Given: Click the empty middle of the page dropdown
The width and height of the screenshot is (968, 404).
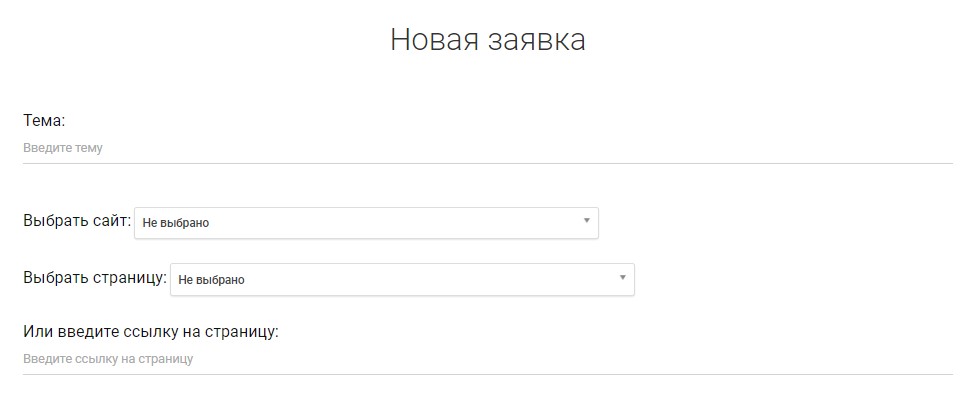Looking at the screenshot, I should (430, 280).
